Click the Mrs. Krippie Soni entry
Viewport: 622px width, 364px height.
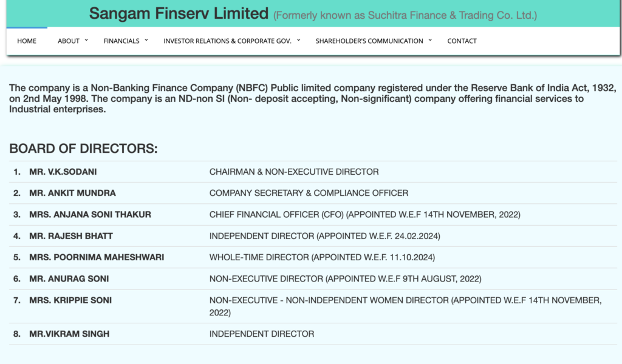click(x=70, y=300)
